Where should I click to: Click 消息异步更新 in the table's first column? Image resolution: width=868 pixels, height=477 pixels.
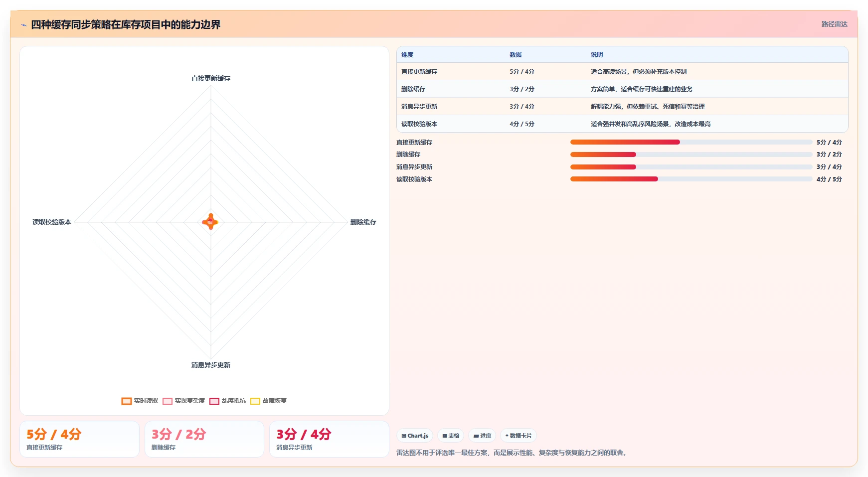(x=419, y=107)
